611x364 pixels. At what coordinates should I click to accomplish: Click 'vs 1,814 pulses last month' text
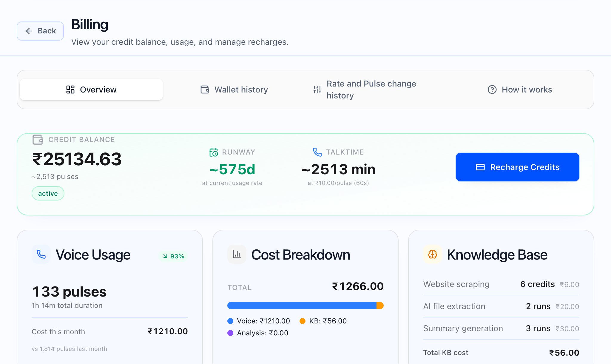tap(70, 349)
